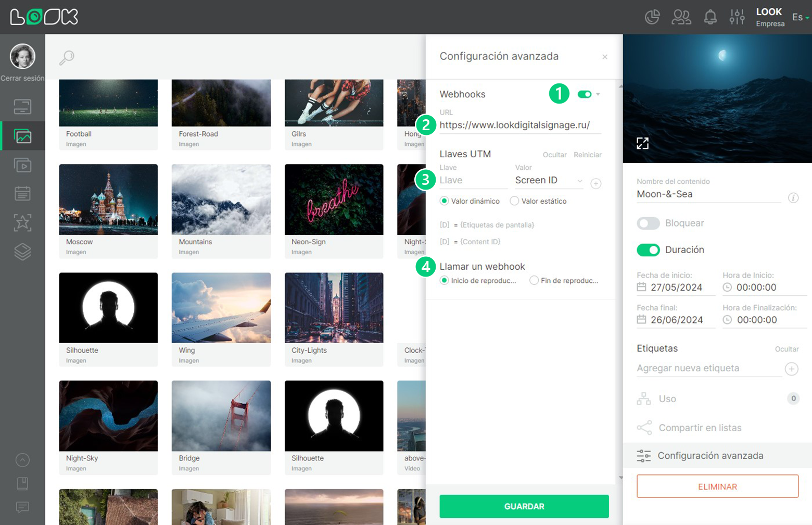Select Fin de reproducción radio option
The height and width of the screenshot is (525, 812).
coord(534,281)
